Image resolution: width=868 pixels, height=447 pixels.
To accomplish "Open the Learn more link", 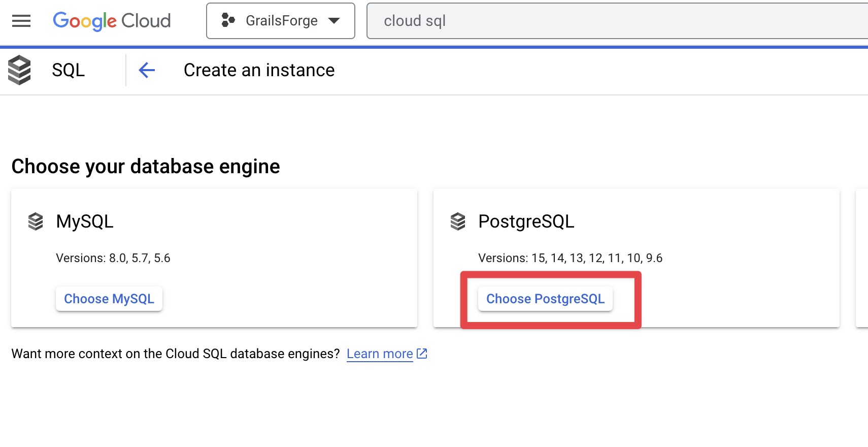I will tap(380, 354).
